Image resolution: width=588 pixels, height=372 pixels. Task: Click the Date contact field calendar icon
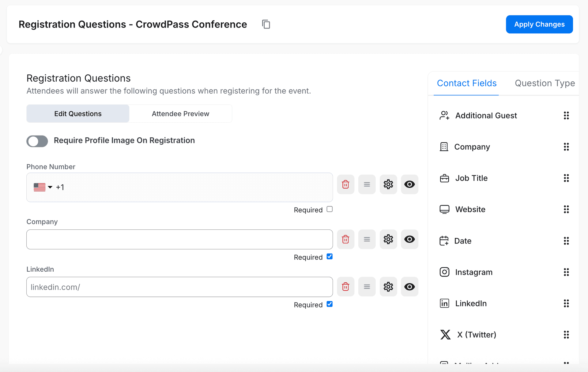[x=444, y=241]
